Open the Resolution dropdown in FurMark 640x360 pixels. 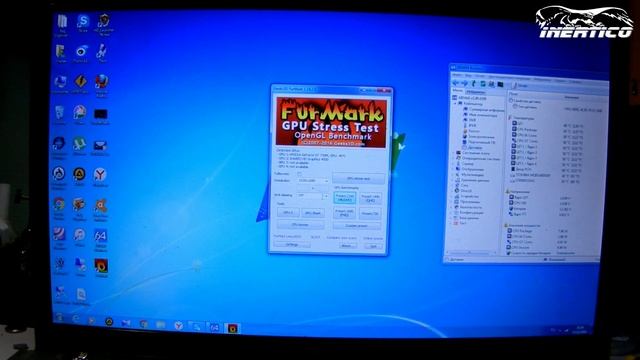coord(312,180)
